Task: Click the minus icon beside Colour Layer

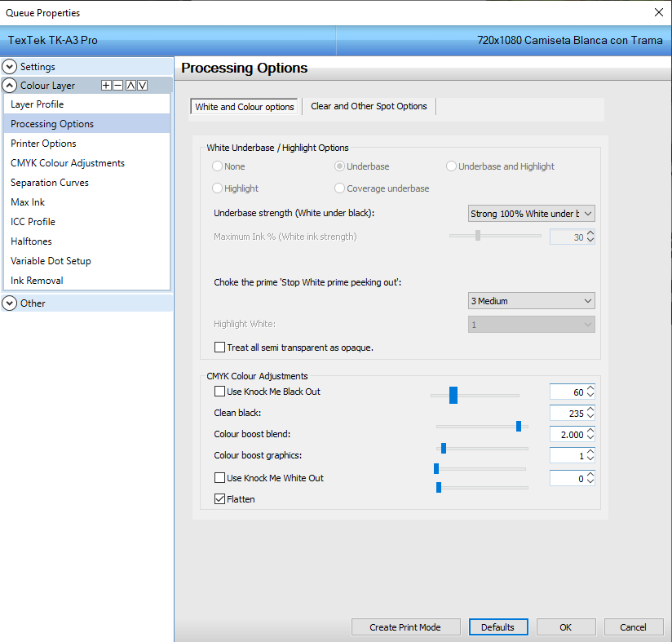Action: tap(118, 86)
